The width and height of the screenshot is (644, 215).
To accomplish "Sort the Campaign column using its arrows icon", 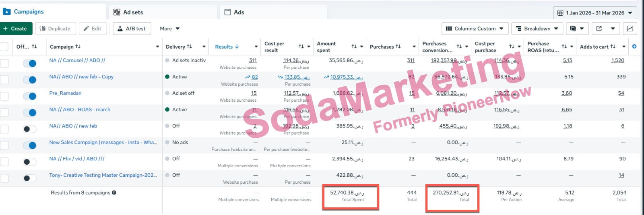I will click(x=78, y=47).
